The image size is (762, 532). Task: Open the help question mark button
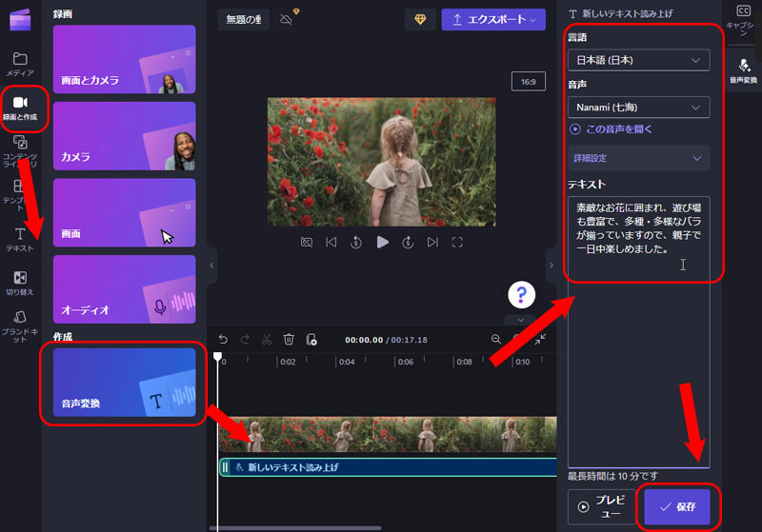click(521, 295)
